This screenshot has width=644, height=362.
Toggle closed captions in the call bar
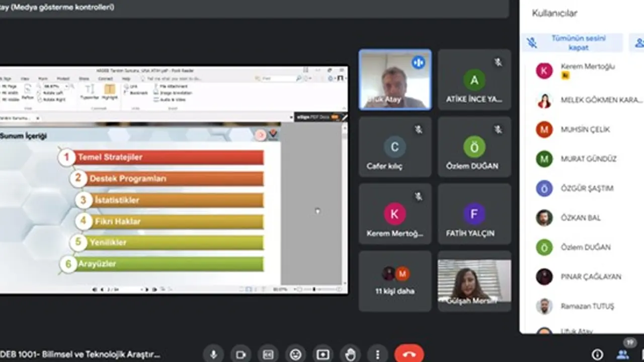(x=268, y=354)
